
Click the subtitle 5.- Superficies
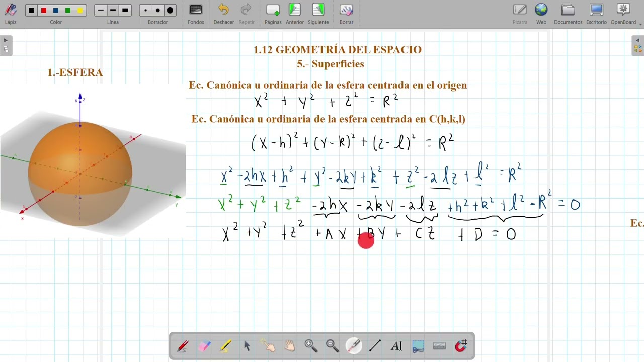(331, 64)
